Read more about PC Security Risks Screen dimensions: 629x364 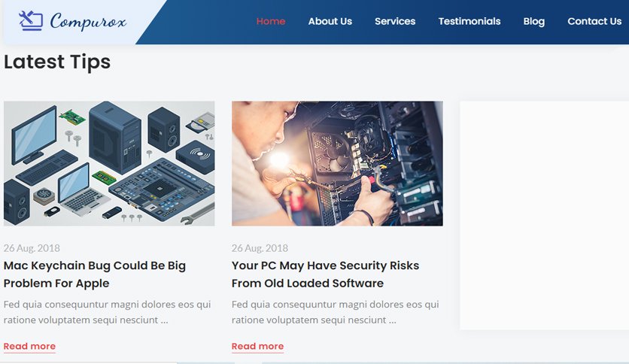(257, 347)
